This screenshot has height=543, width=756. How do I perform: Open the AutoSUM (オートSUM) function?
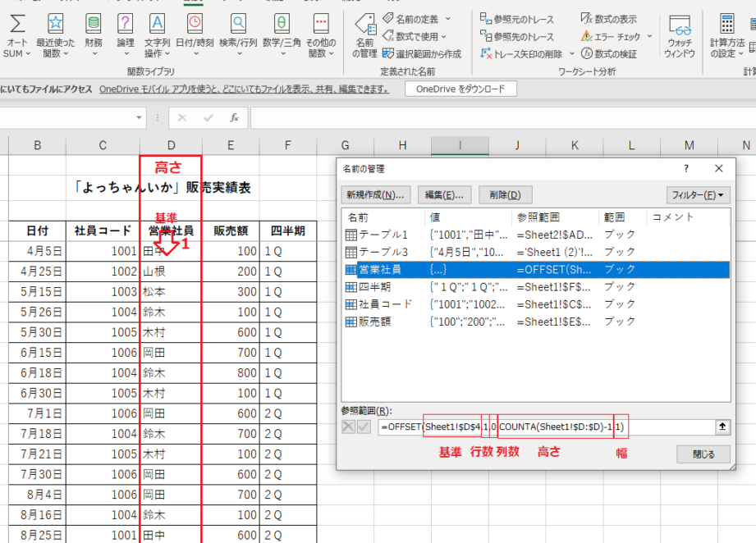[x=17, y=36]
